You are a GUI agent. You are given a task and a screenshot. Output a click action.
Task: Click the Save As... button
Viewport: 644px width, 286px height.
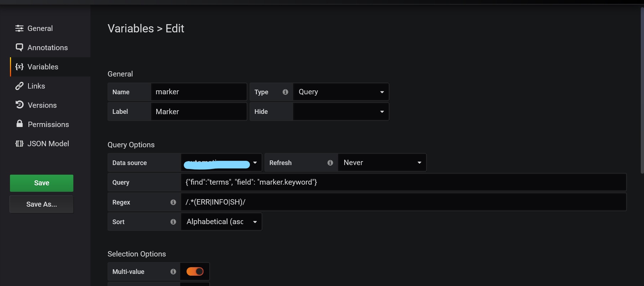[x=42, y=204]
